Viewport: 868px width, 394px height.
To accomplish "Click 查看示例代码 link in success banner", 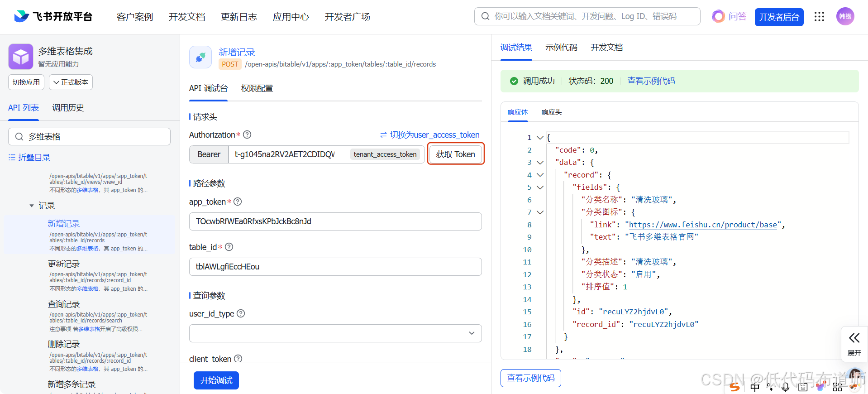I will [x=651, y=81].
